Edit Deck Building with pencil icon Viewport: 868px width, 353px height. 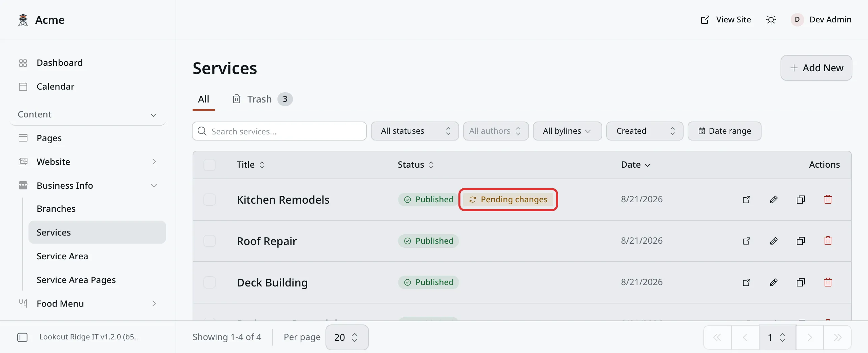coord(774,282)
